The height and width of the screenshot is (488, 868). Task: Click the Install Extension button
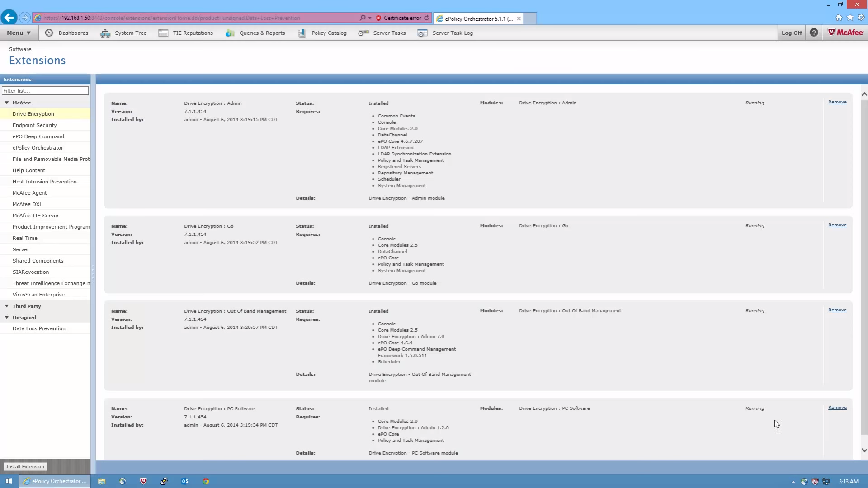pyautogui.click(x=25, y=466)
